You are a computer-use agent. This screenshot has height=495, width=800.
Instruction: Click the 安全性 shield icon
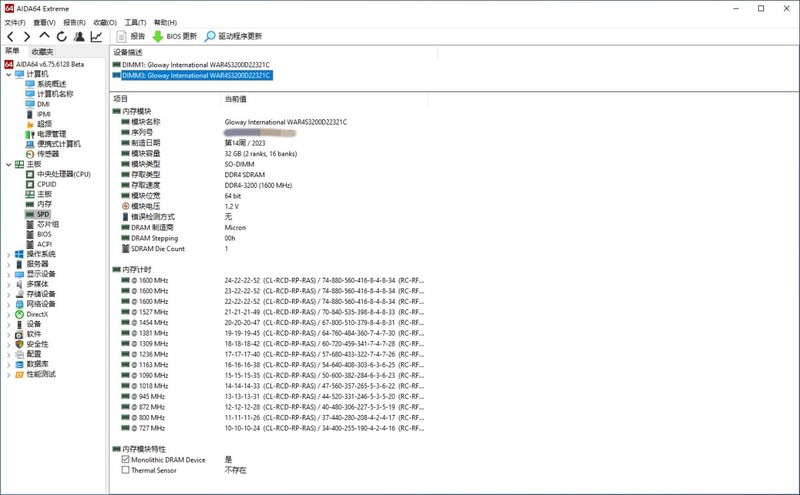[19, 344]
